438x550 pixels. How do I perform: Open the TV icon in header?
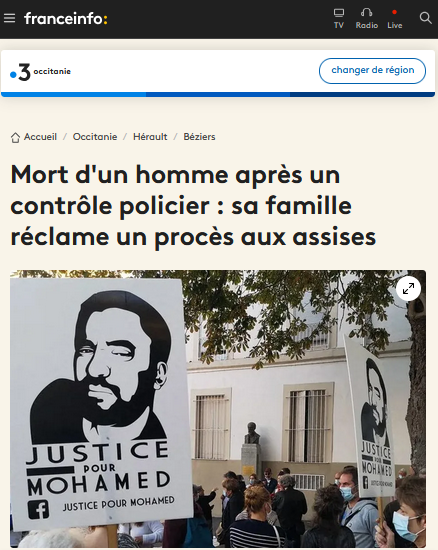point(339,13)
